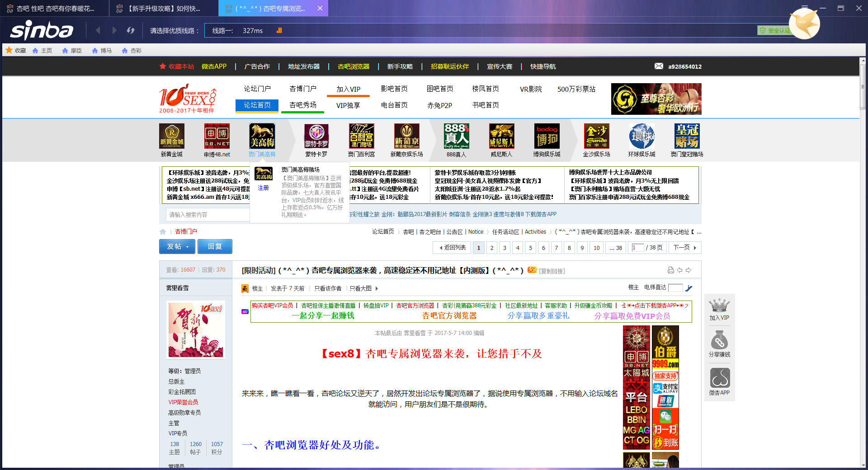Viewport: 868px width, 470px height.
Task: Click the 博狗娱乐城 icon
Action: pyautogui.click(x=547, y=136)
